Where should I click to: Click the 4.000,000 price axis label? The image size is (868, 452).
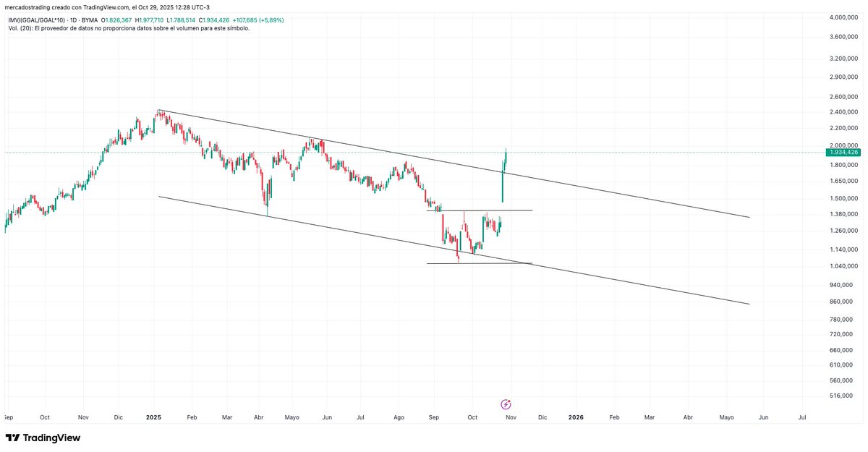coord(844,17)
